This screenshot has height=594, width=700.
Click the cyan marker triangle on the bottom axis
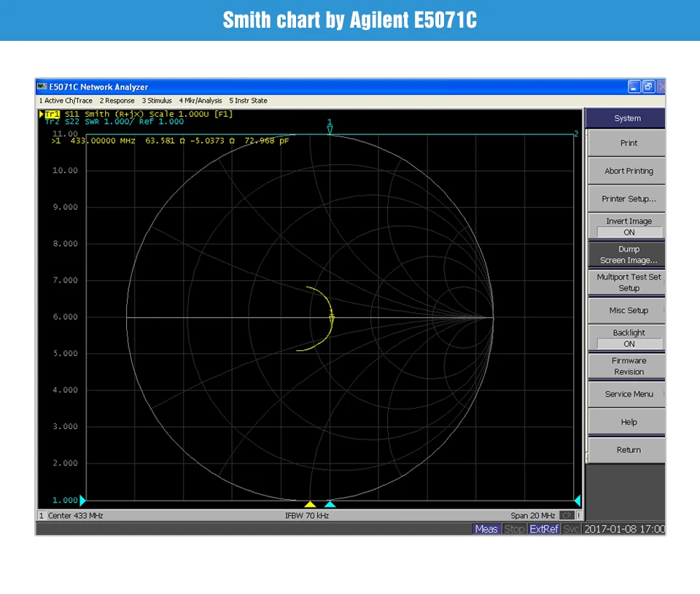click(x=330, y=504)
